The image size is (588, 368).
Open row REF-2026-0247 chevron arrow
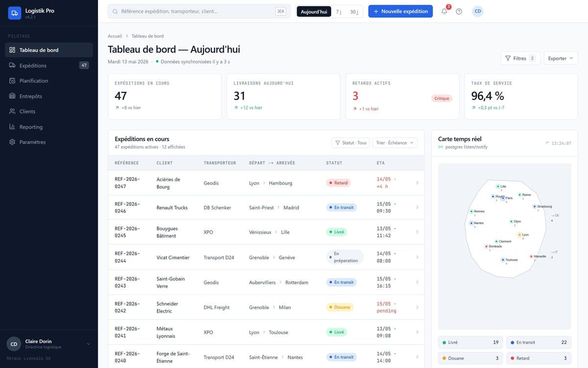(417, 183)
